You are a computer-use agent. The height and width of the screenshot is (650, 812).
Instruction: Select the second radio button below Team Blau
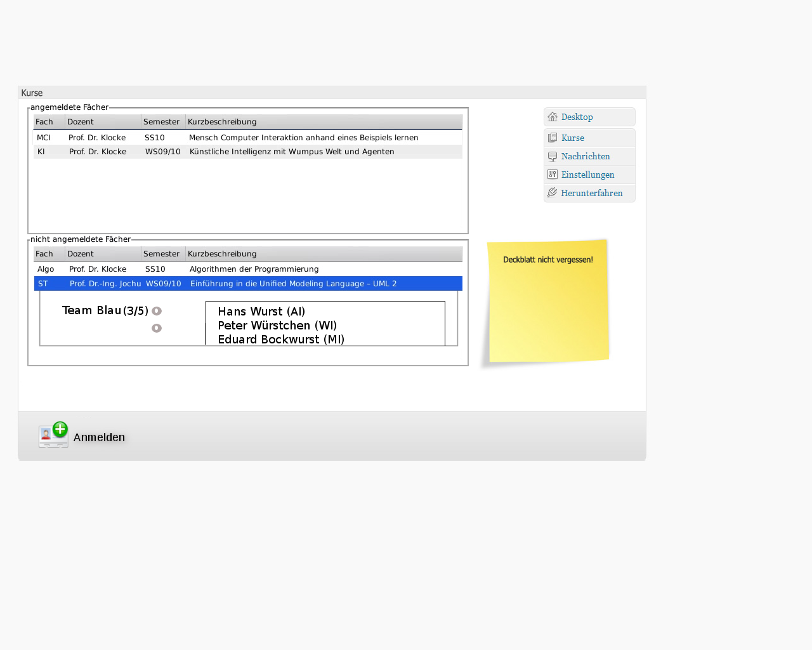157,328
